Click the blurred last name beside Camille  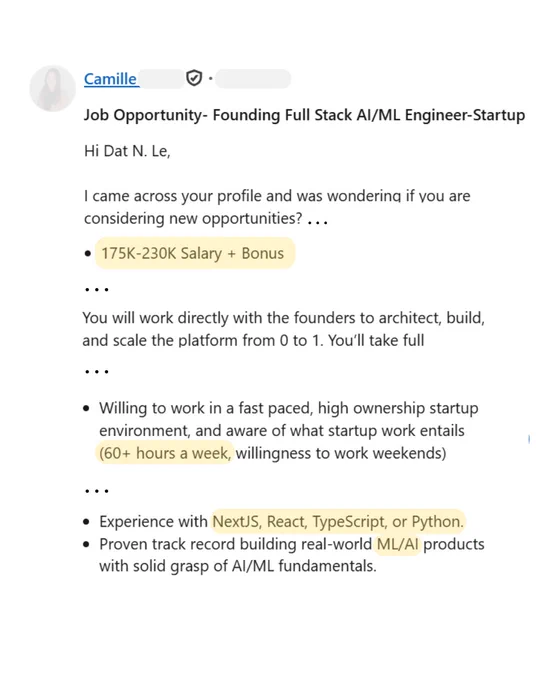[161, 79]
